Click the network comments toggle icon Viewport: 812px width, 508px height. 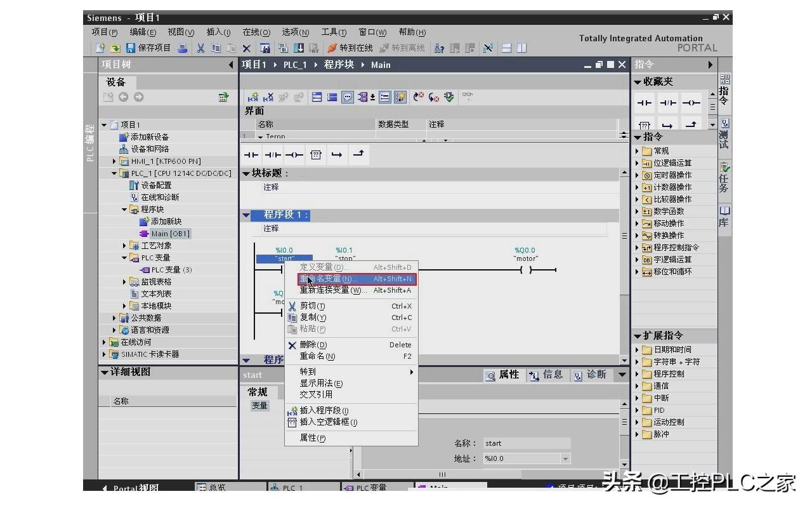click(x=348, y=97)
